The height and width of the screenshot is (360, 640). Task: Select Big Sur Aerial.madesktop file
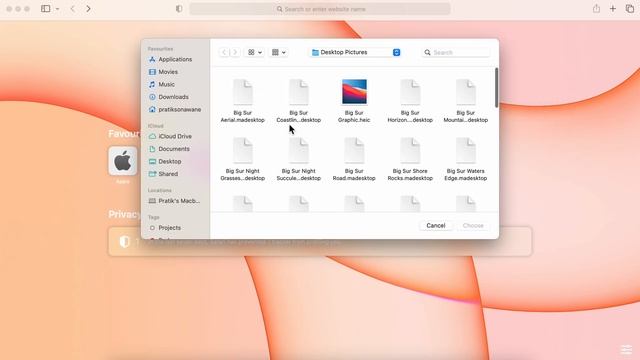[242, 101]
